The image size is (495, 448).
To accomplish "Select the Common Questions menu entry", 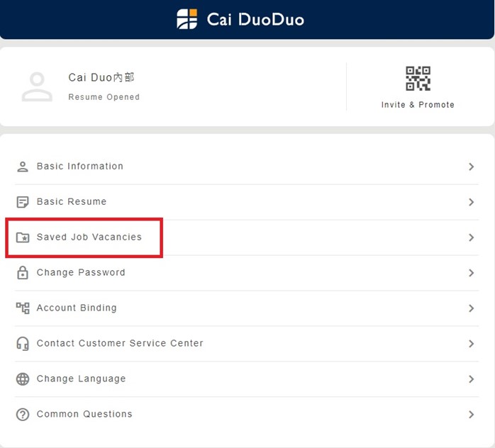I will (x=84, y=415).
